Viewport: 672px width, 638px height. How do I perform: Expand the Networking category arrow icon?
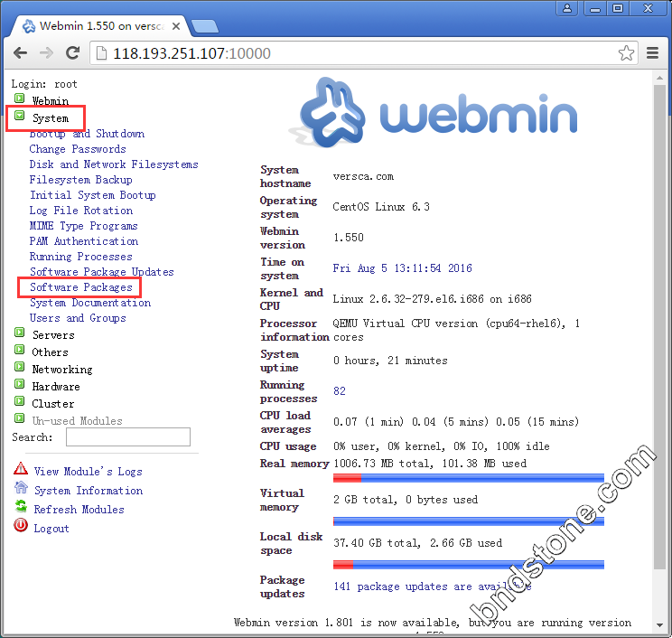[x=19, y=367]
